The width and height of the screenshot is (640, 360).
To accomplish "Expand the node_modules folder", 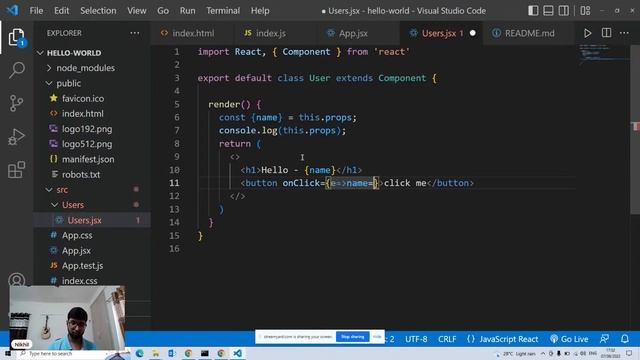I will click(x=85, y=68).
